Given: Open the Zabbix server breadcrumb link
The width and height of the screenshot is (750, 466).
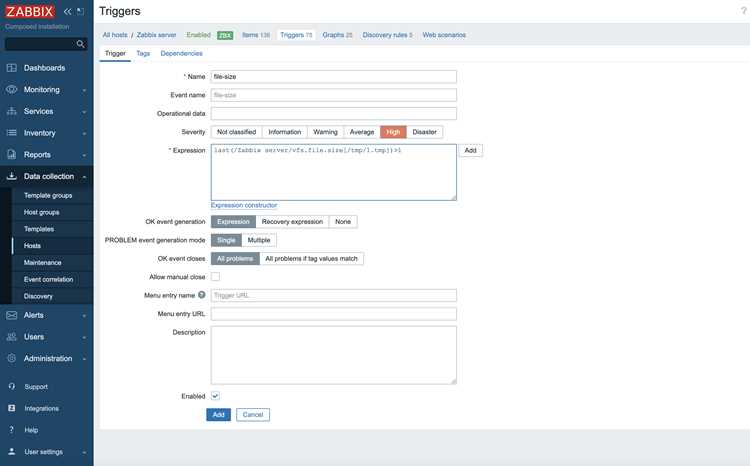Looking at the screenshot, I should (156, 35).
